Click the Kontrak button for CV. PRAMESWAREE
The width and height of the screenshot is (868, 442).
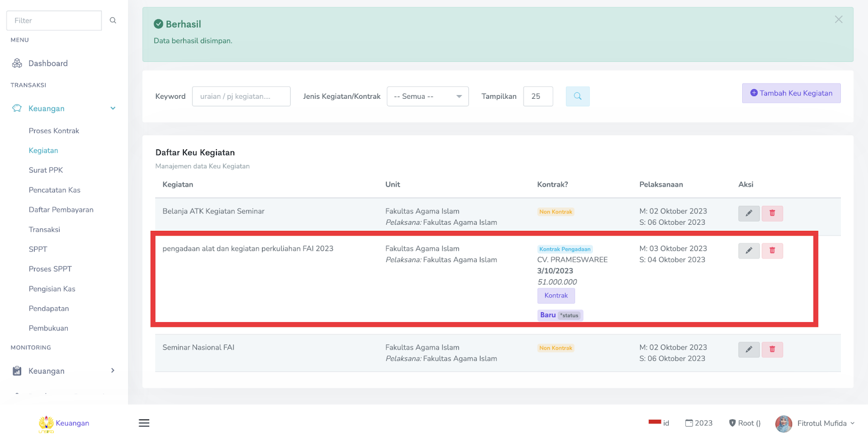coord(556,295)
